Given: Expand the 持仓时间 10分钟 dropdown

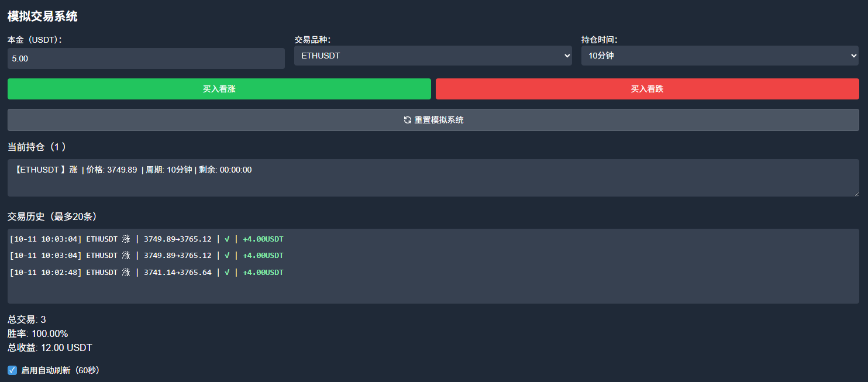Looking at the screenshot, I should click(719, 56).
